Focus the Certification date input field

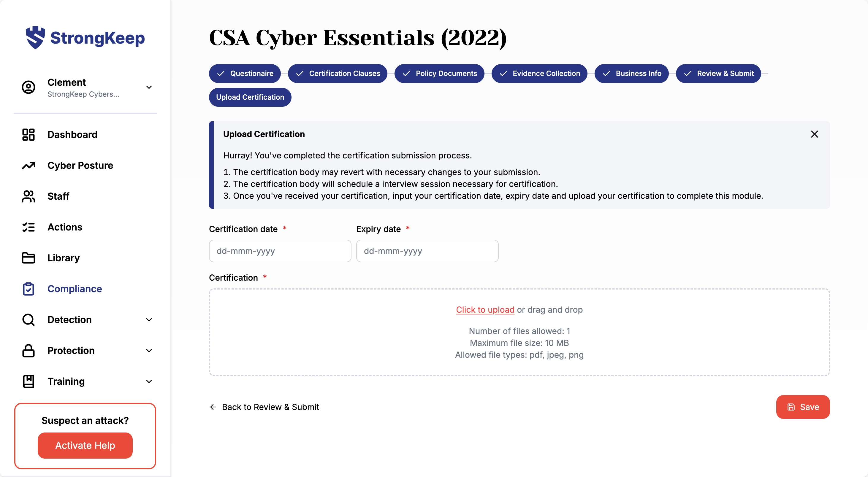coord(280,251)
